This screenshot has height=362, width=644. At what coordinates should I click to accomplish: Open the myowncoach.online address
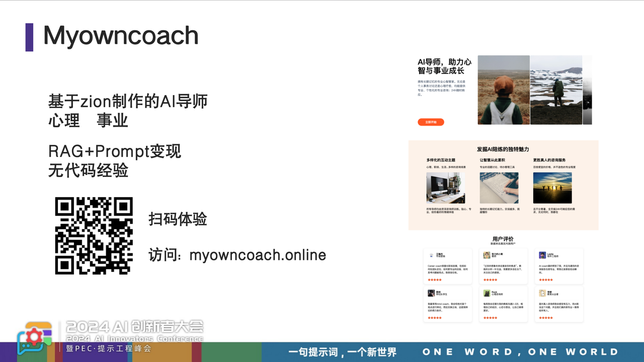[258, 255]
